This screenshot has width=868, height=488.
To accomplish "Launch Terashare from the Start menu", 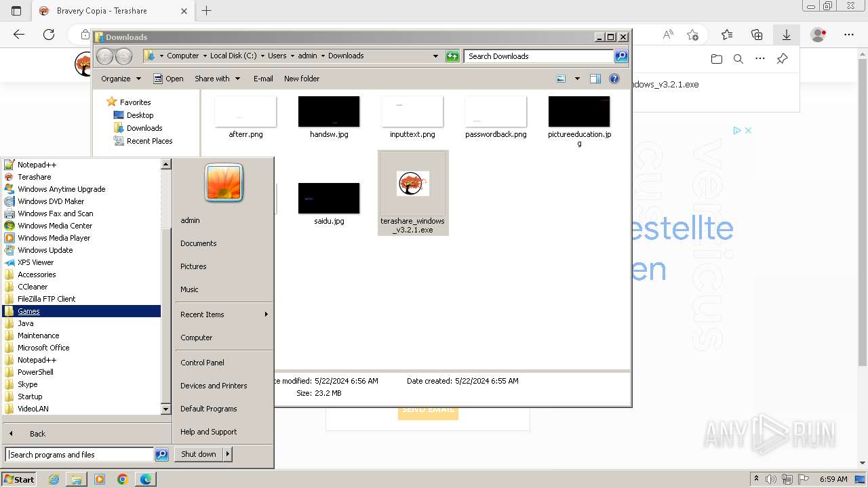I will click(34, 177).
